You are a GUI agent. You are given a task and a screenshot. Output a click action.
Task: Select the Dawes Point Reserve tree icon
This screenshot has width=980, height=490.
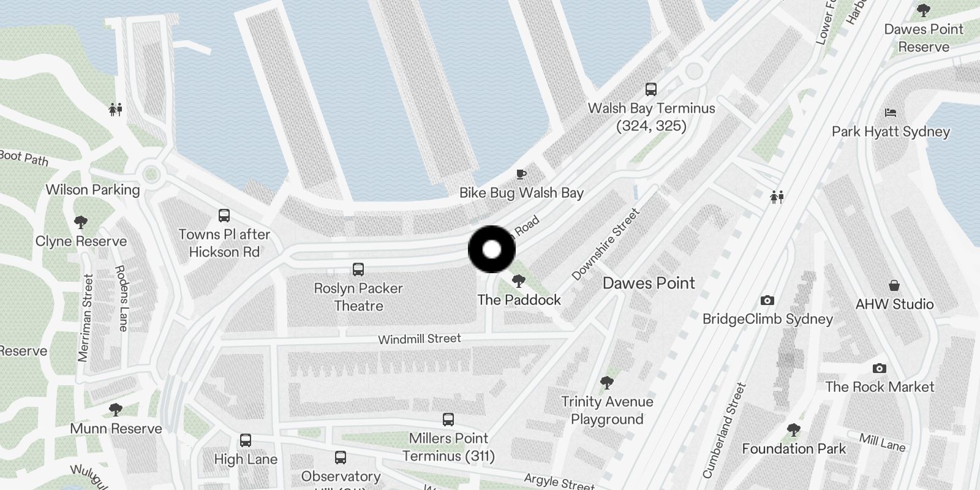click(923, 10)
